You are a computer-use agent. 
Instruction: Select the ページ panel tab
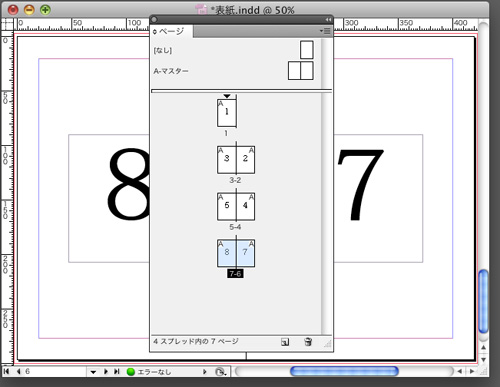coord(171,31)
